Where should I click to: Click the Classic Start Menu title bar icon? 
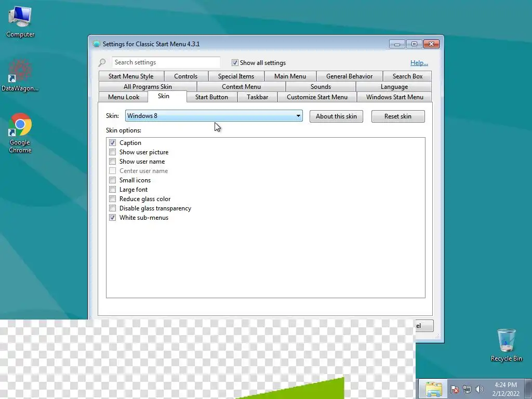click(96, 44)
